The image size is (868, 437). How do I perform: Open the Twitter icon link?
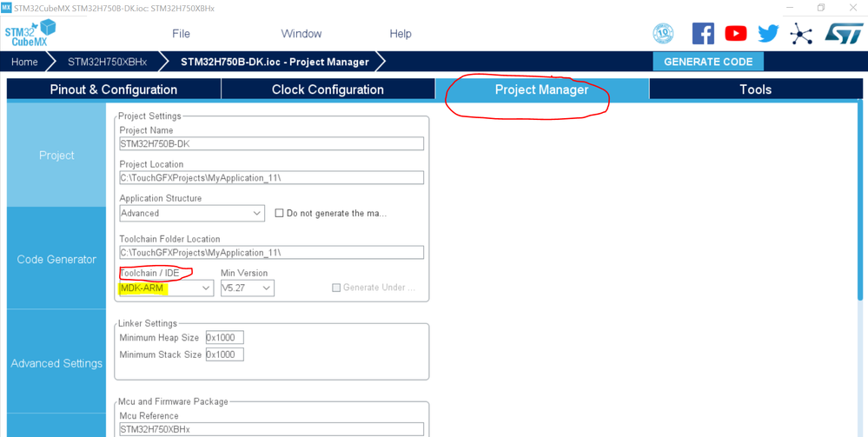pyautogui.click(x=768, y=34)
